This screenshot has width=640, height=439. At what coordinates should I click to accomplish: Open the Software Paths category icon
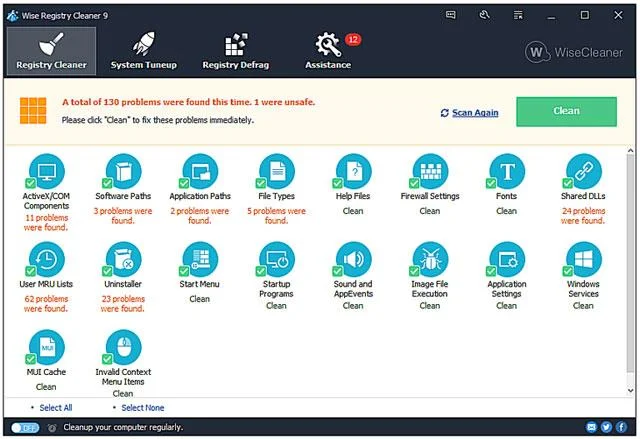pyautogui.click(x=124, y=171)
